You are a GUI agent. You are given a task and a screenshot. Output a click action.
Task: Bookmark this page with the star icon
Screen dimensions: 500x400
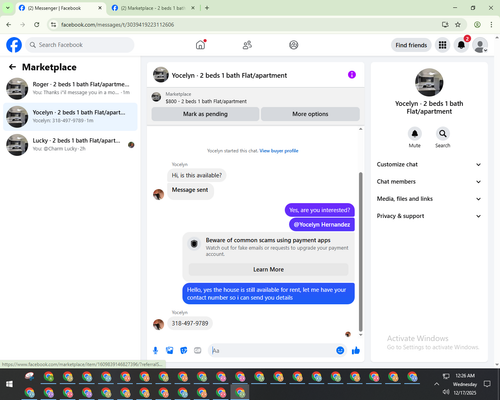click(x=458, y=25)
